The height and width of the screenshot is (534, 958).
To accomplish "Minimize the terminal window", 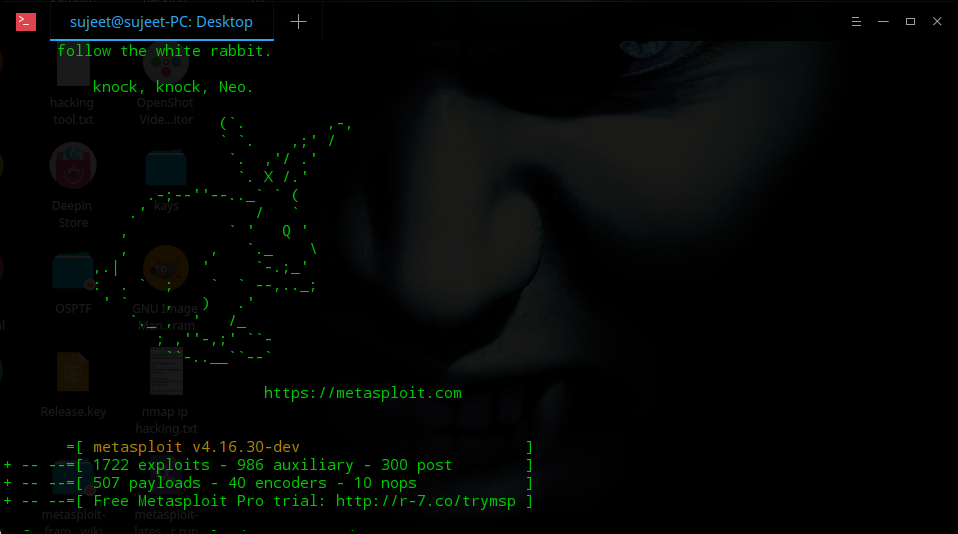I will 883,21.
